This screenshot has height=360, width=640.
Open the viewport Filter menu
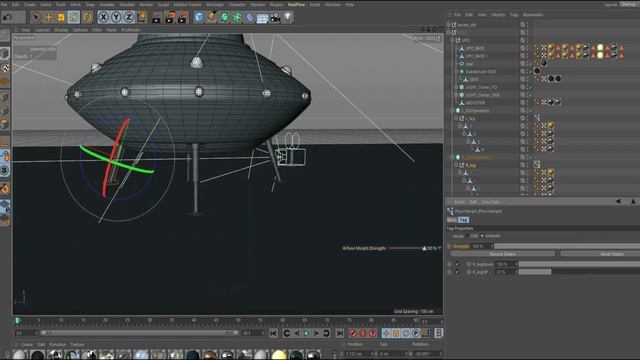pyautogui.click(x=97, y=30)
